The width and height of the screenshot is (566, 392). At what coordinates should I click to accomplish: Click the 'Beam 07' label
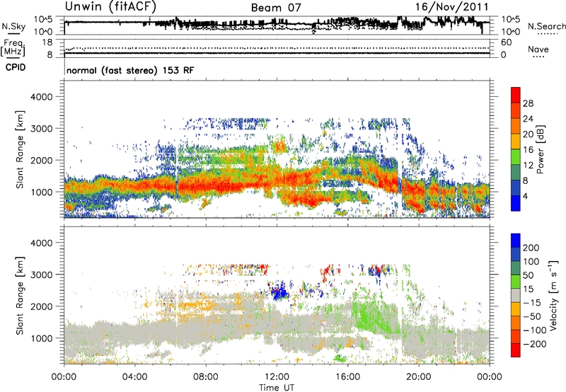[276, 8]
